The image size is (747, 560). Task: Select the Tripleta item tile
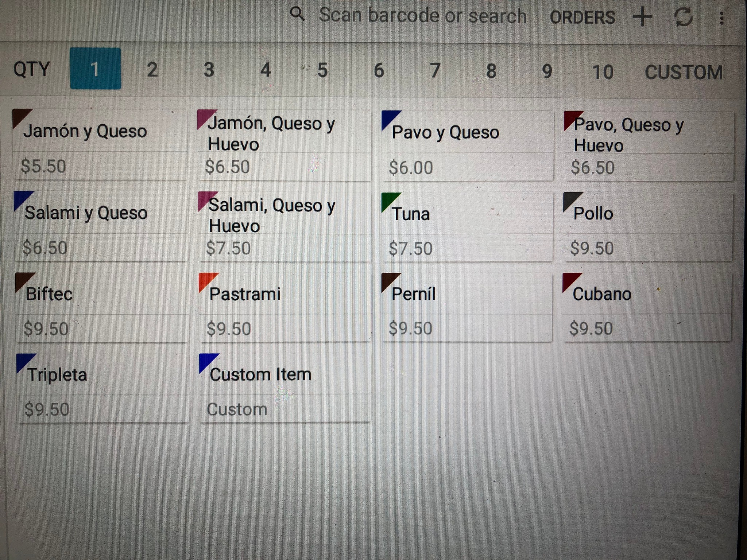tap(103, 389)
